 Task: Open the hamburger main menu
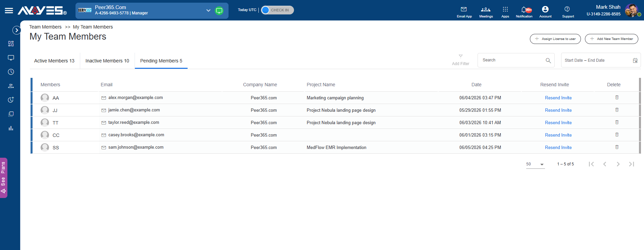[x=9, y=11]
